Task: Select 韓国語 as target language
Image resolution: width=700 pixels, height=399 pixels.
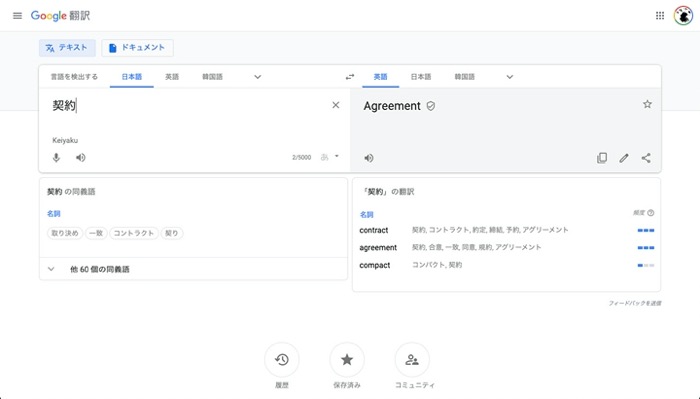Action: pos(465,77)
